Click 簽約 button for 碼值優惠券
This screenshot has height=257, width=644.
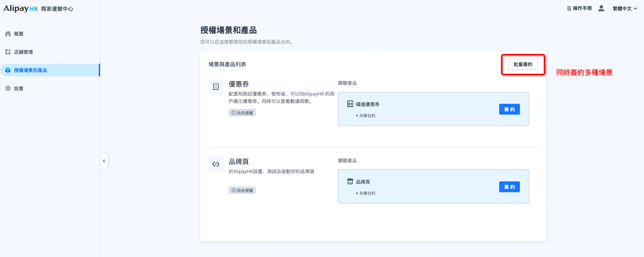pyautogui.click(x=509, y=109)
